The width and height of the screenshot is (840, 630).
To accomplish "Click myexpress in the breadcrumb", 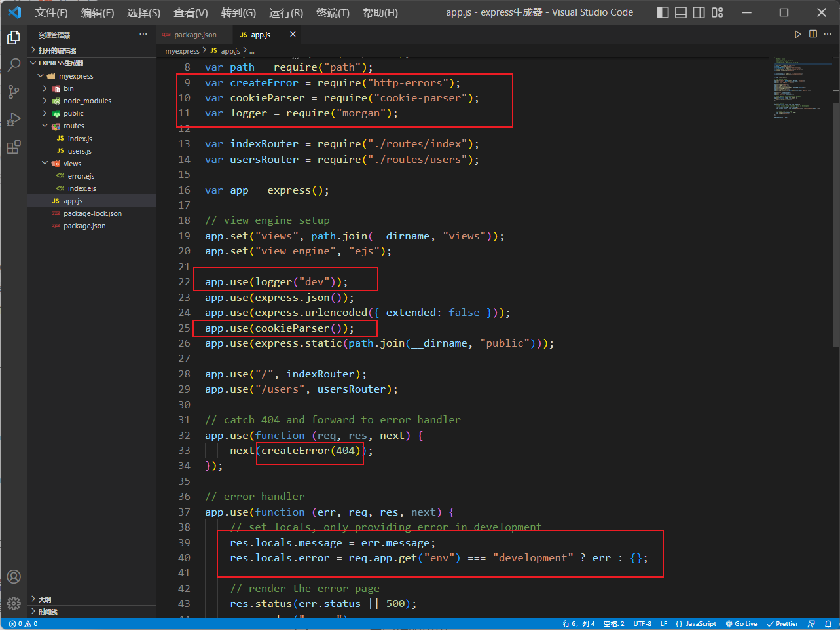I will 182,51.
